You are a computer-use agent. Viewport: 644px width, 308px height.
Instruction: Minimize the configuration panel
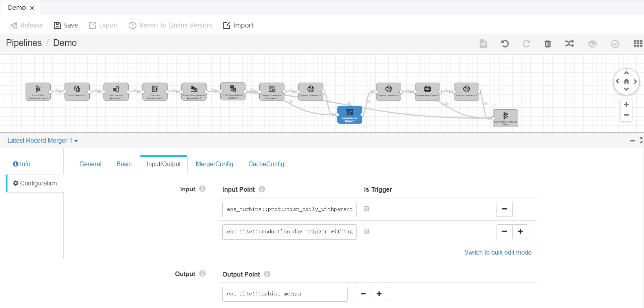(632, 141)
